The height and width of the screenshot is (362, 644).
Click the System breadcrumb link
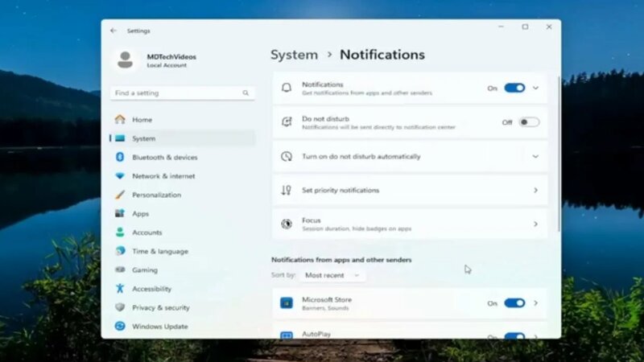tap(294, 55)
